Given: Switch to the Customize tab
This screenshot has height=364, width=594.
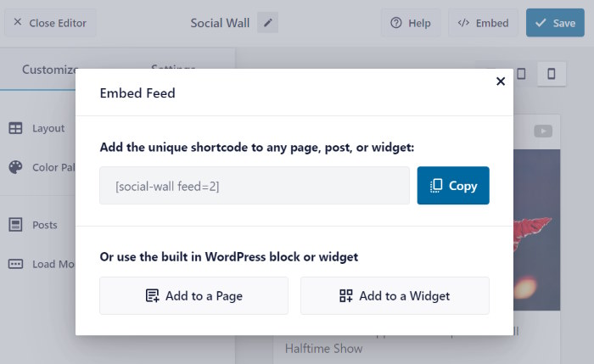Looking at the screenshot, I should 51,70.
